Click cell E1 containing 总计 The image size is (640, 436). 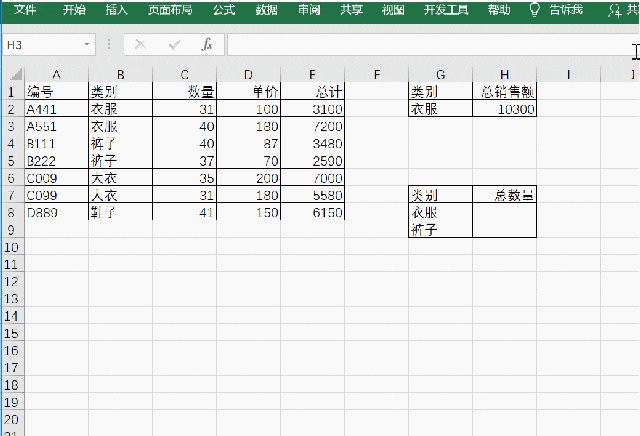tap(313, 92)
